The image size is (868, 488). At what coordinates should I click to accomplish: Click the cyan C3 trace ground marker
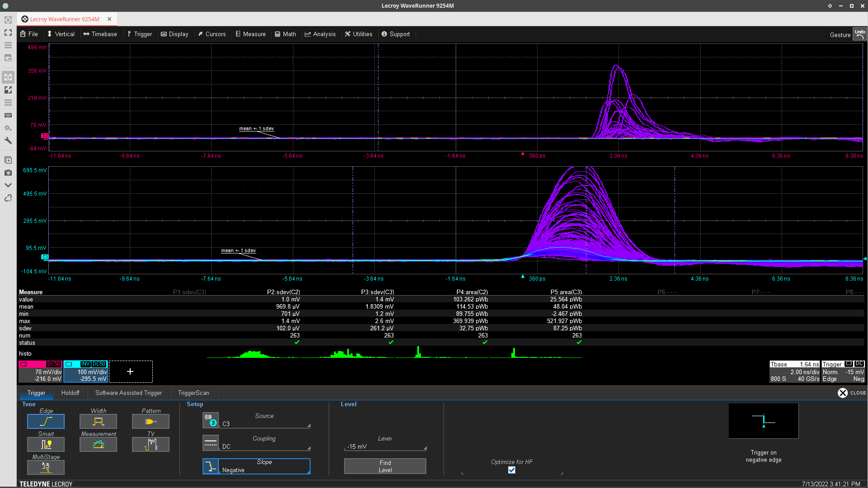pyautogui.click(x=45, y=257)
